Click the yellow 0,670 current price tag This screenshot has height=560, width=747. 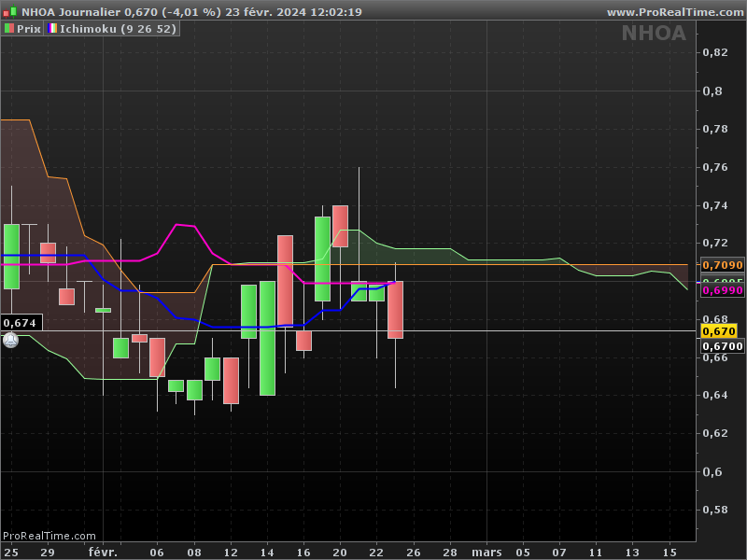click(719, 331)
